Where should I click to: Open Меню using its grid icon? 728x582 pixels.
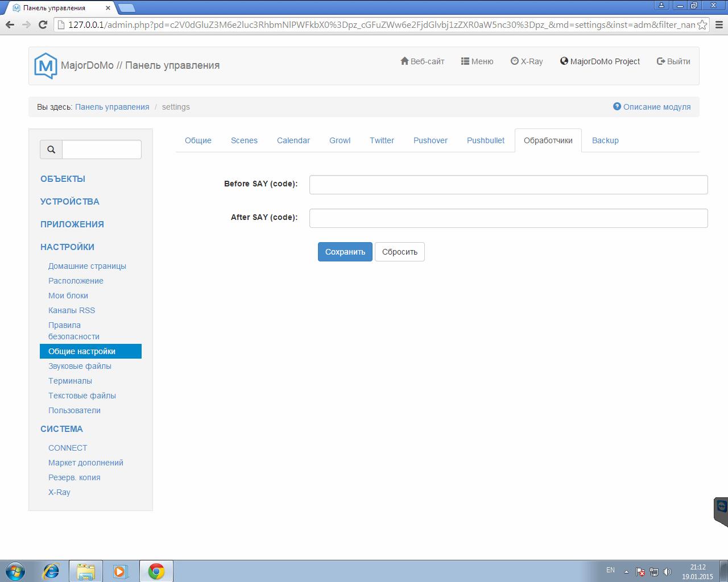coord(464,61)
